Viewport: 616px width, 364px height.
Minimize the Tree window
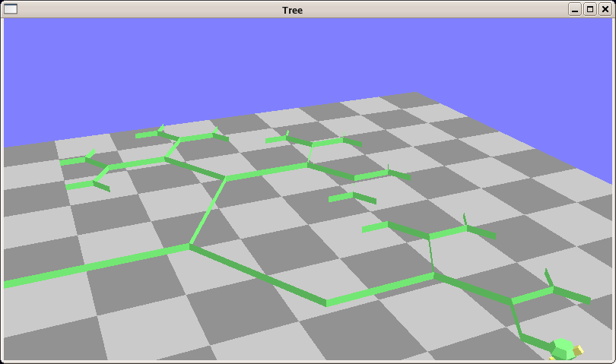point(574,9)
